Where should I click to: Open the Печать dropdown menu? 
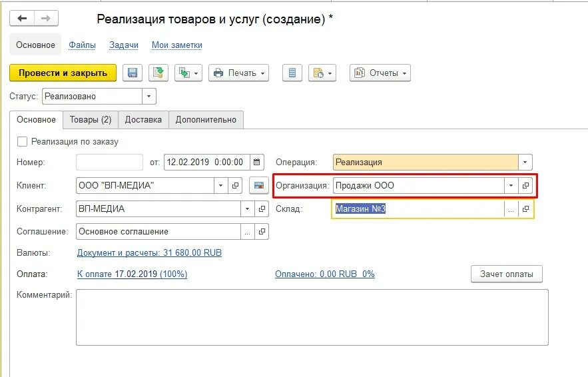coord(238,73)
